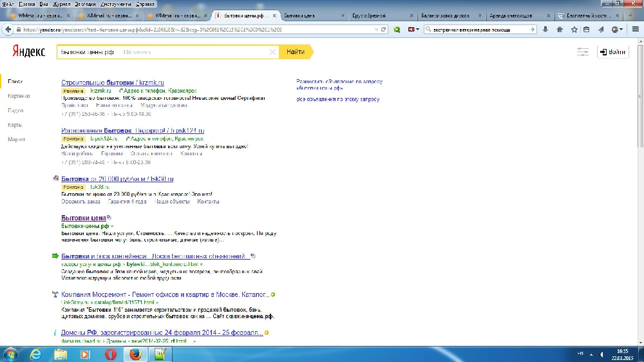Close the Бытовки цены.рф tab
644x362 pixels.
tap(274, 15)
